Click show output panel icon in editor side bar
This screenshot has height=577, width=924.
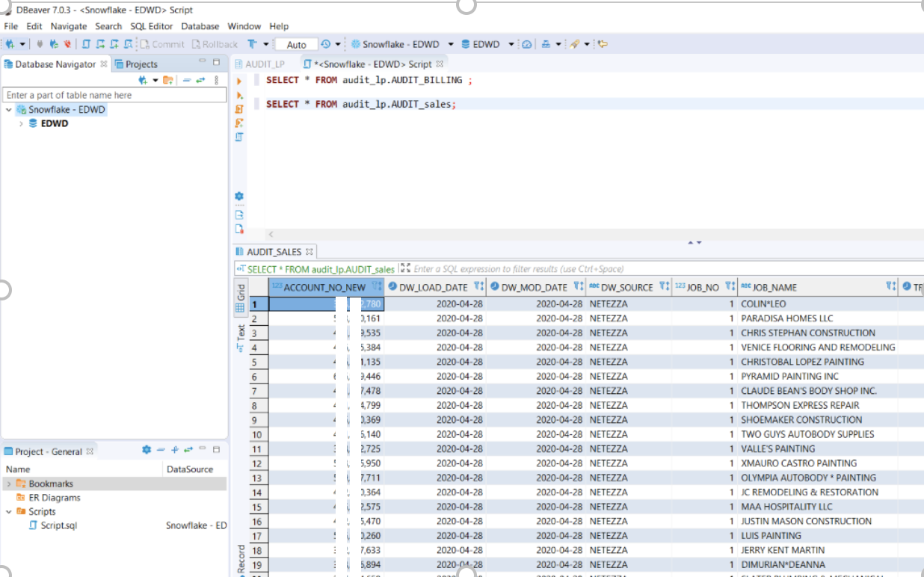point(239,215)
